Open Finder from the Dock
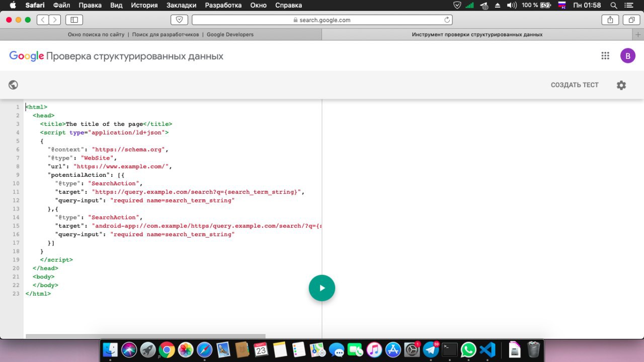Screen dimensions: 644x362 coord(110,349)
